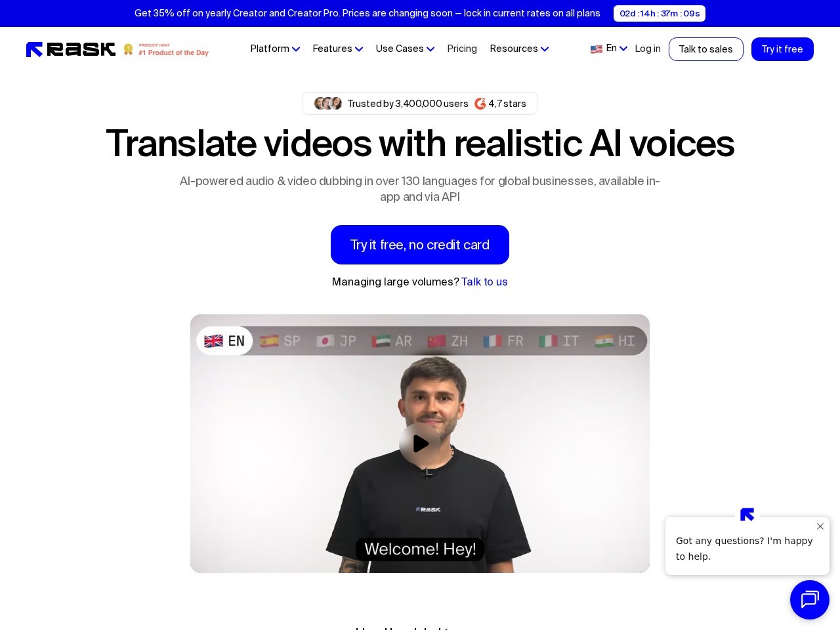Expand the Use Cases menu
The width and height of the screenshot is (840, 630).
(405, 49)
